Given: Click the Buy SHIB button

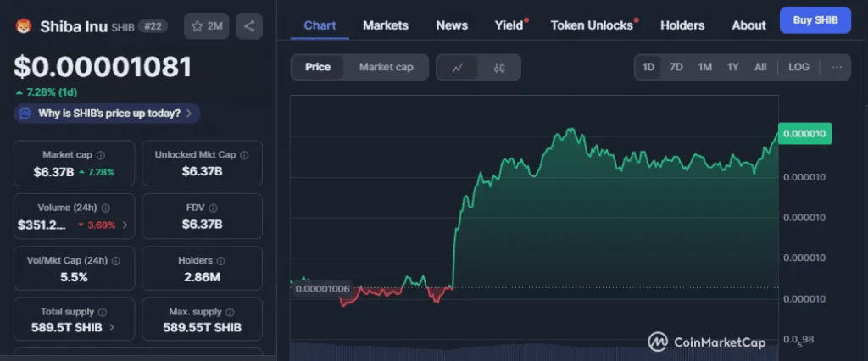Looking at the screenshot, I should pyautogui.click(x=815, y=20).
